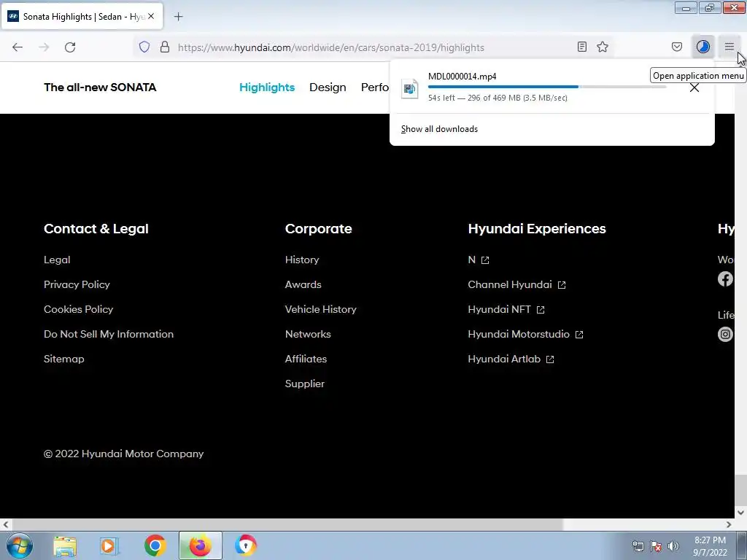747x560 pixels.
Task: Open corporate History link
Action: pyautogui.click(x=302, y=260)
